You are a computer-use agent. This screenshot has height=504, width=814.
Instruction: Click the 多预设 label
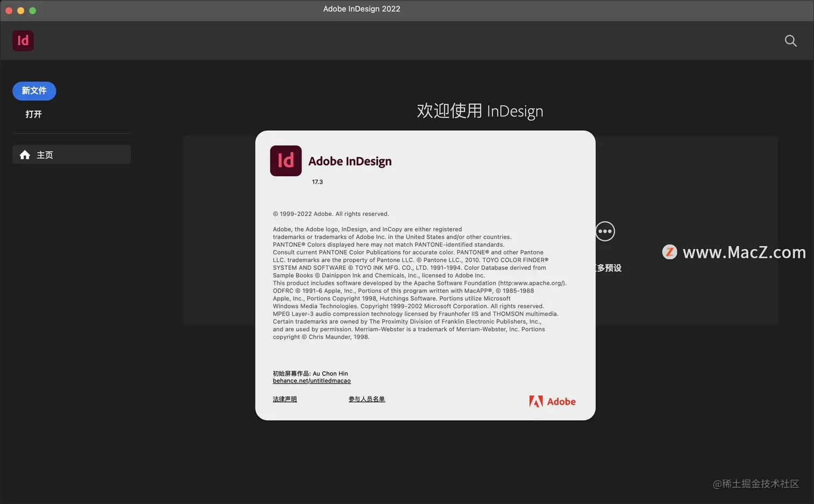(x=609, y=268)
